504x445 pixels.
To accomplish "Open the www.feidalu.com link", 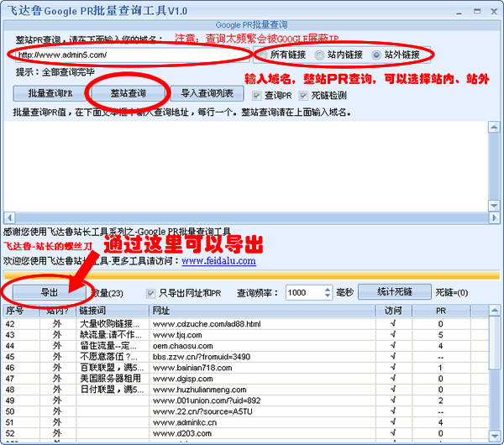I will (218, 261).
